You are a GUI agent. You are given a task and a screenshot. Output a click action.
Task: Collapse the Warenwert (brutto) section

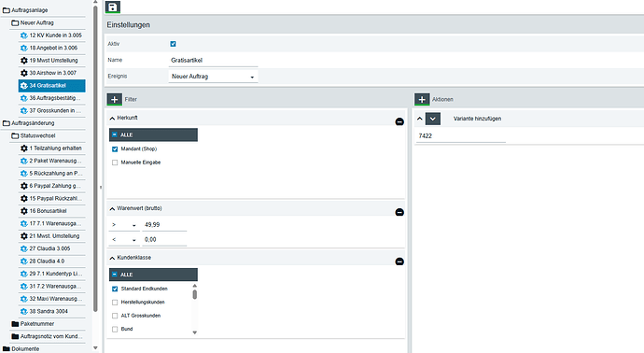pyautogui.click(x=112, y=209)
